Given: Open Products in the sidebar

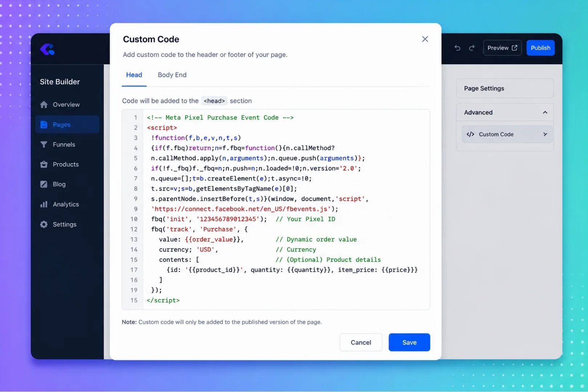Looking at the screenshot, I should point(67,164).
